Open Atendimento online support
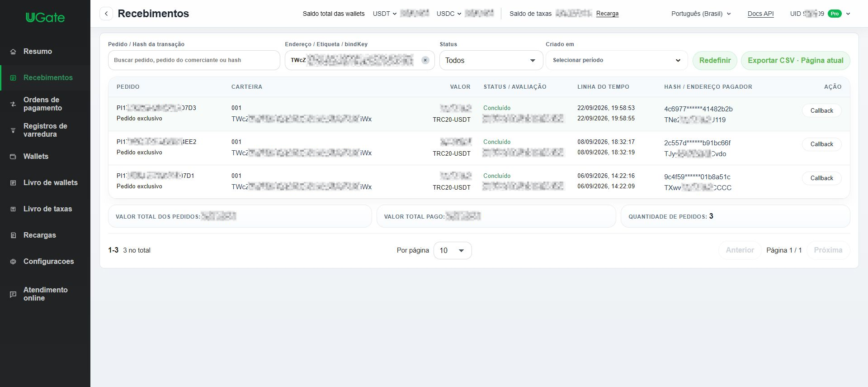The image size is (868, 387). 45,294
